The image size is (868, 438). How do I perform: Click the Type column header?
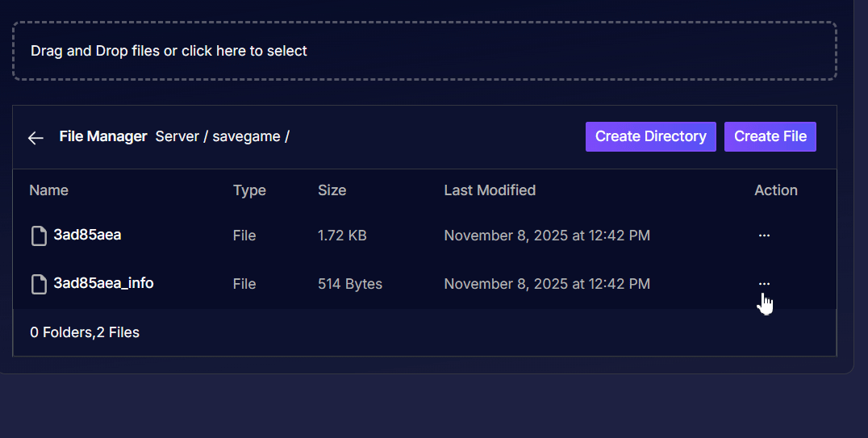(x=249, y=190)
